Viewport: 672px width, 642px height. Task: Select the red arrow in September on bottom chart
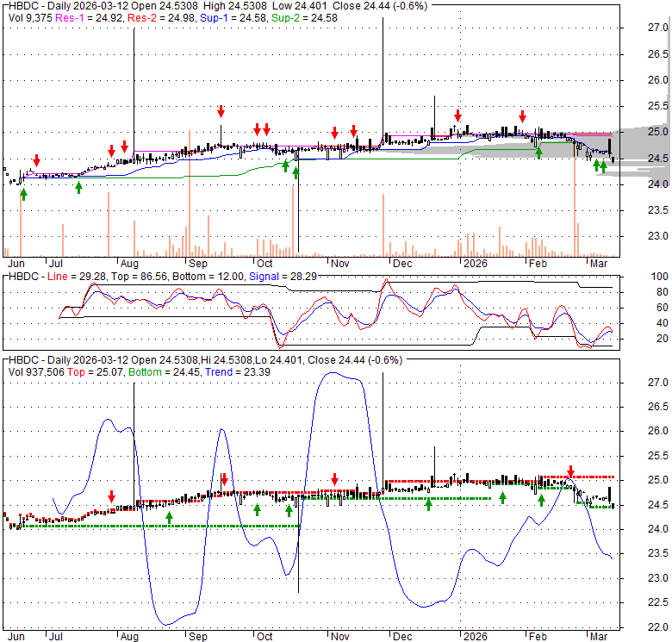[223, 479]
